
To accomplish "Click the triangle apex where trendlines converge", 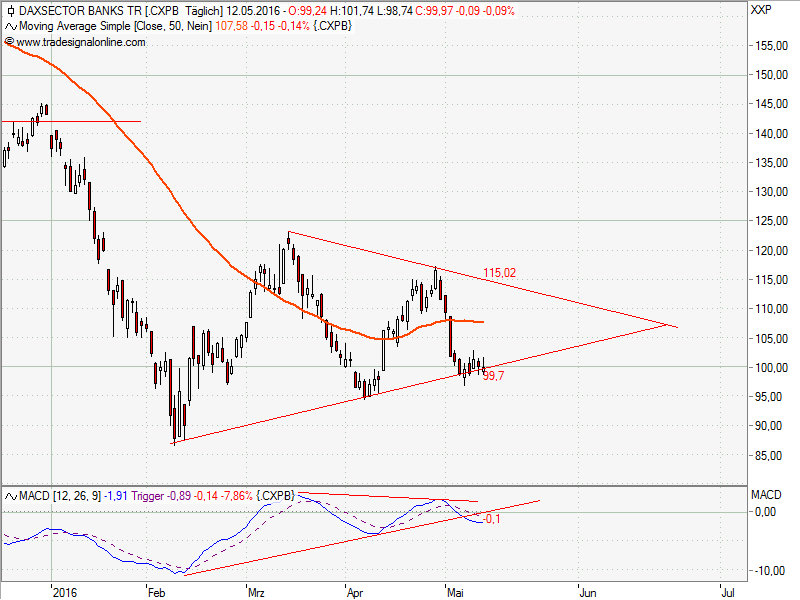I will [677, 326].
